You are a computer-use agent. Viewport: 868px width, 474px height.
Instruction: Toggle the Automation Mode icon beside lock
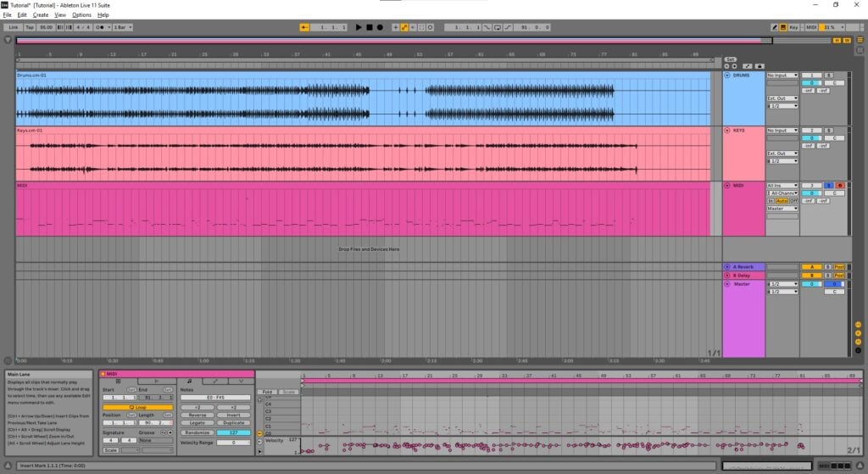pos(748,66)
